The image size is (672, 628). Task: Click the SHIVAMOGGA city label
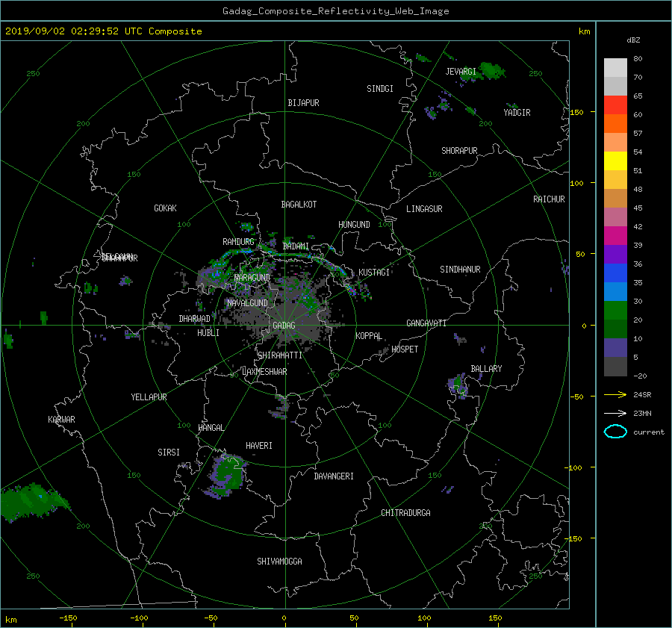click(x=279, y=561)
